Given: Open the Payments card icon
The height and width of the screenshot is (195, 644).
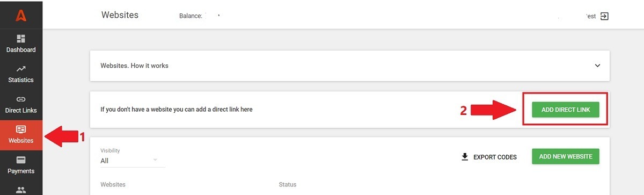Looking at the screenshot, I should pos(21,160).
